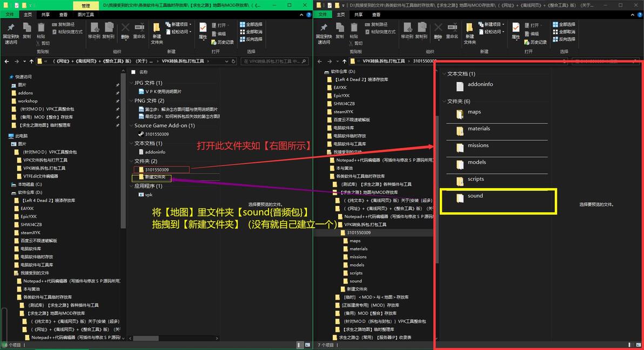This screenshot has width=644, height=350.
Task: Click 全部选择 in left window ribbon
Action: 251,25
